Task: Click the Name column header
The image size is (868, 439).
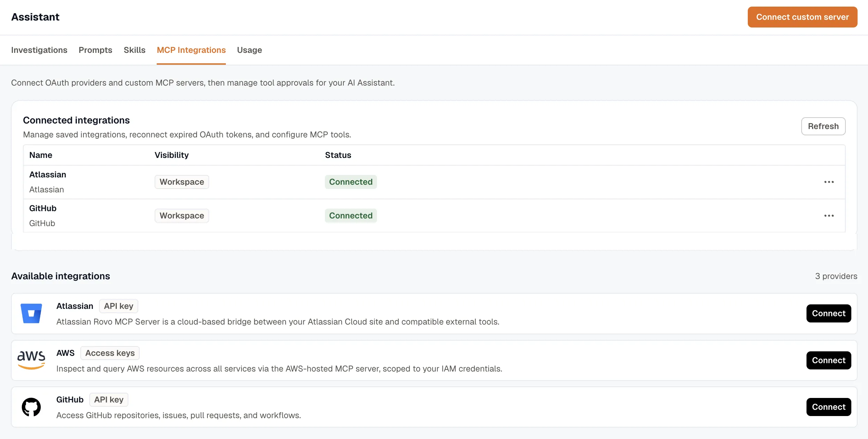Action: (x=41, y=155)
